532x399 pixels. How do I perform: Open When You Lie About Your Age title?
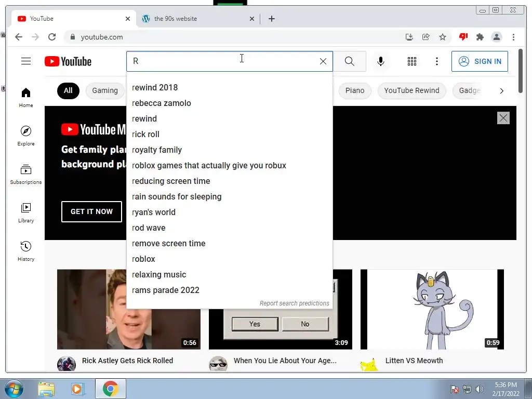(x=285, y=361)
